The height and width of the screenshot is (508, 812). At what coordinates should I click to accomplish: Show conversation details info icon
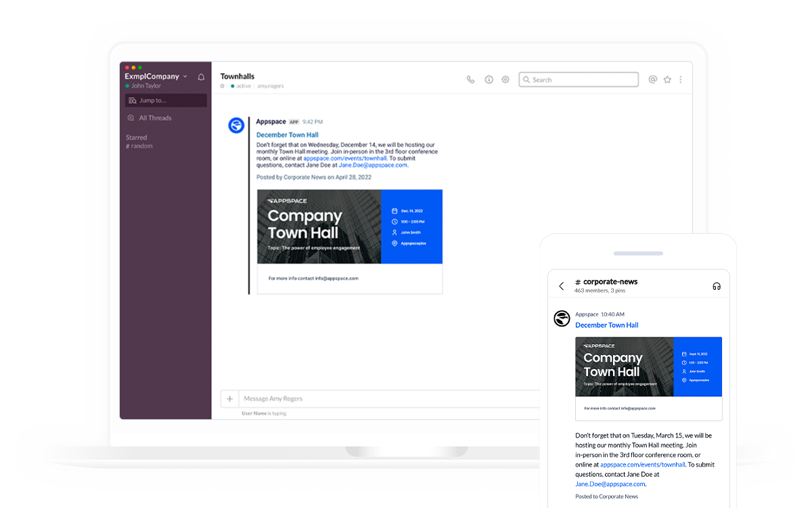pos(489,79)
